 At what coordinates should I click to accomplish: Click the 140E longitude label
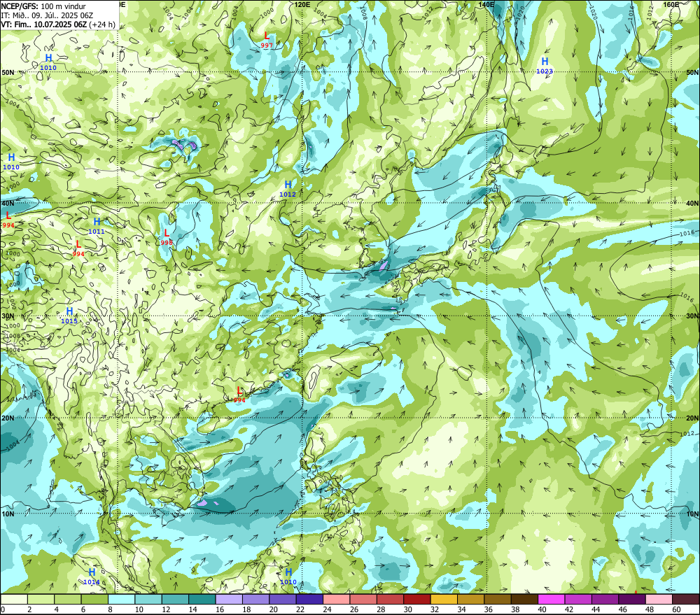tap(486, 4)
